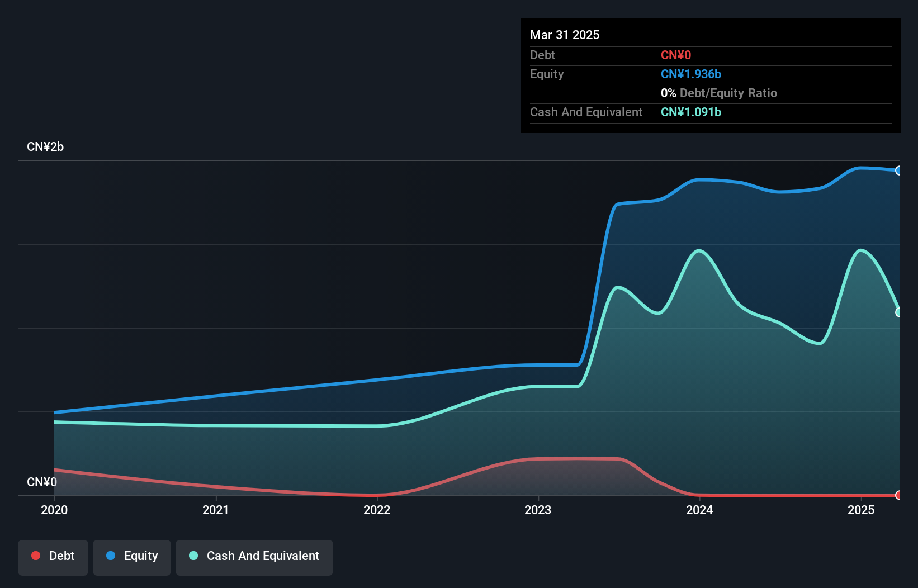Click the 2024 x-axis label
Screen dimensions: 918x588
click(699, 510)
